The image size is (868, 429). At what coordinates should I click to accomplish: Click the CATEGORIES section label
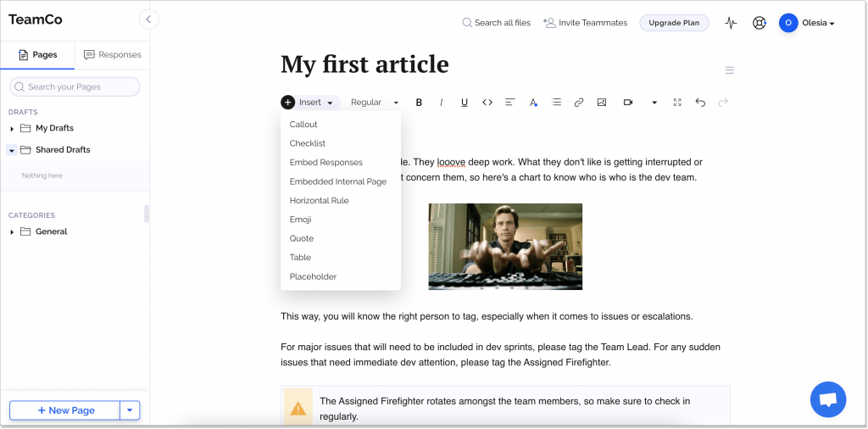31,215
